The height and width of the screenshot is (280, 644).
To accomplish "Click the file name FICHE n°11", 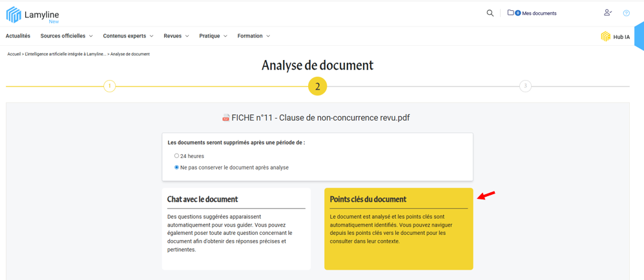I will tap(321, 119).
